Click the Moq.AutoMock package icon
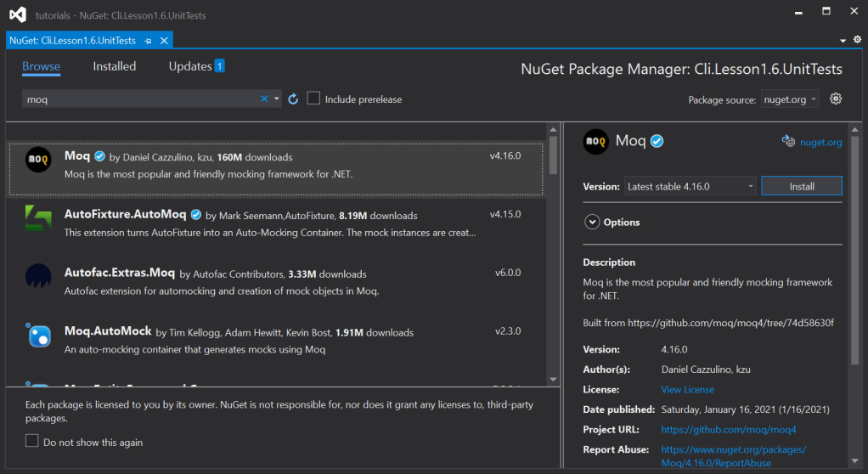 [38, 336]
